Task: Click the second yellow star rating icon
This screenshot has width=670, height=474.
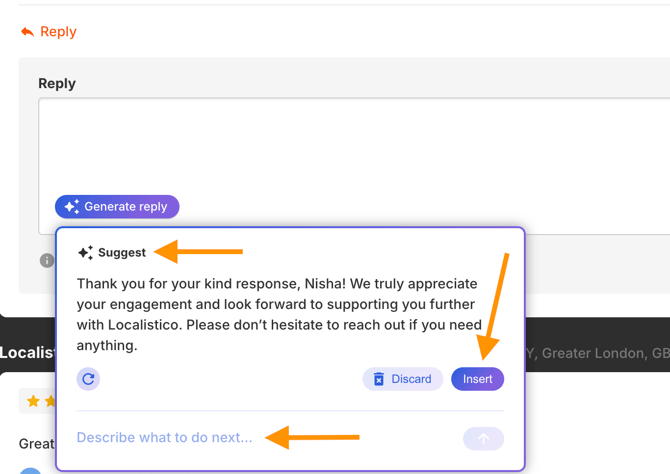Action: 50,401
